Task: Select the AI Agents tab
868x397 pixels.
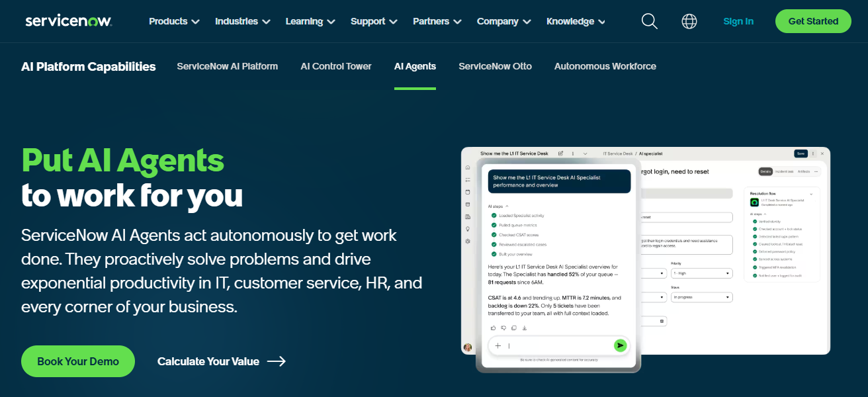Action: tap(415, 66)
